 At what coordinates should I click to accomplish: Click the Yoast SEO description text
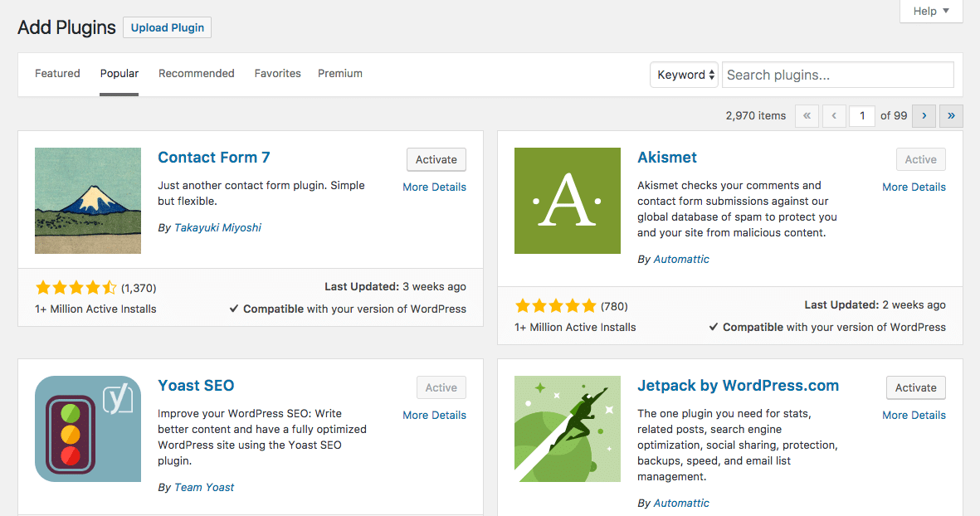(262, 437)
